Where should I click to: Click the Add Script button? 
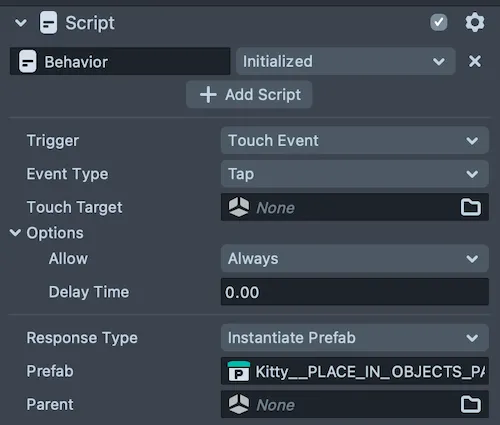pos(249,94)
